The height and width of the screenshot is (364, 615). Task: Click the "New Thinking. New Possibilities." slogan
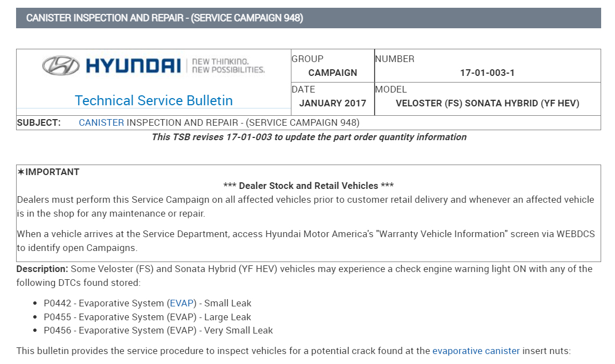point(228,66)
